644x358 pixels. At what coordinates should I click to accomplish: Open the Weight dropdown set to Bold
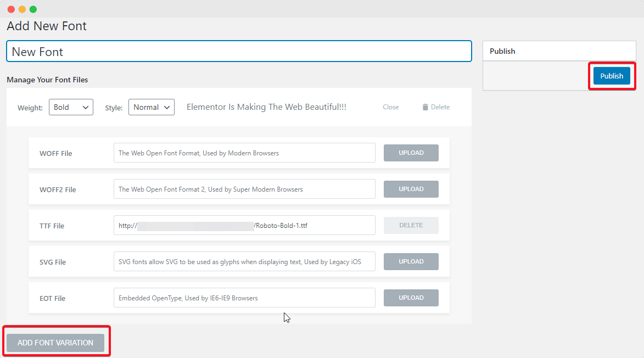pos(70,107)
